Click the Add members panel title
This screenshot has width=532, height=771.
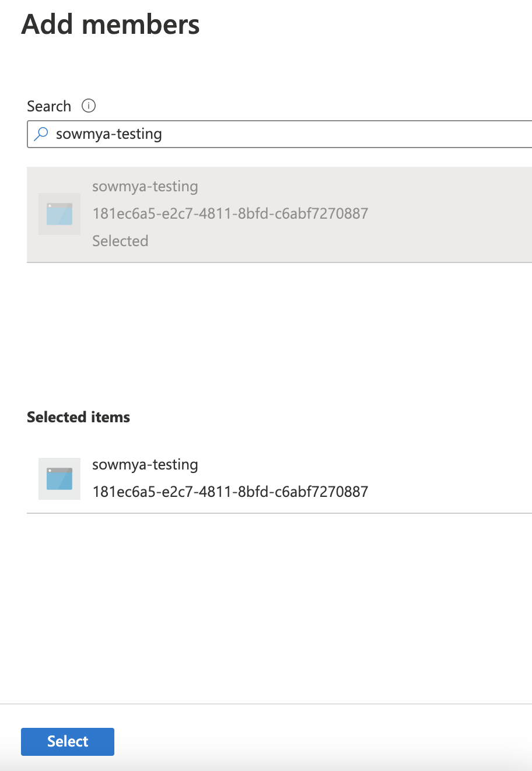(x=111, y=25)
